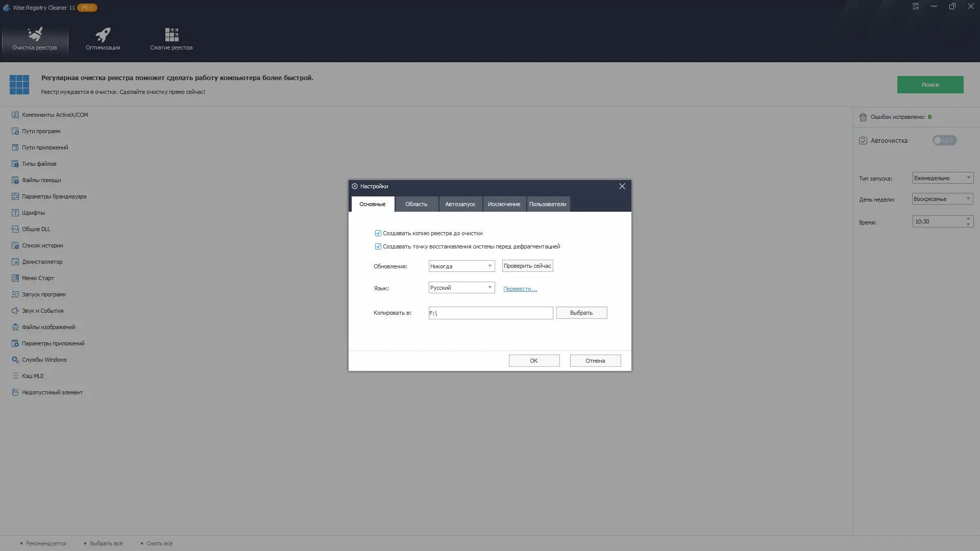Toggle the Автоочистка switch on

[x=944, y=140]
